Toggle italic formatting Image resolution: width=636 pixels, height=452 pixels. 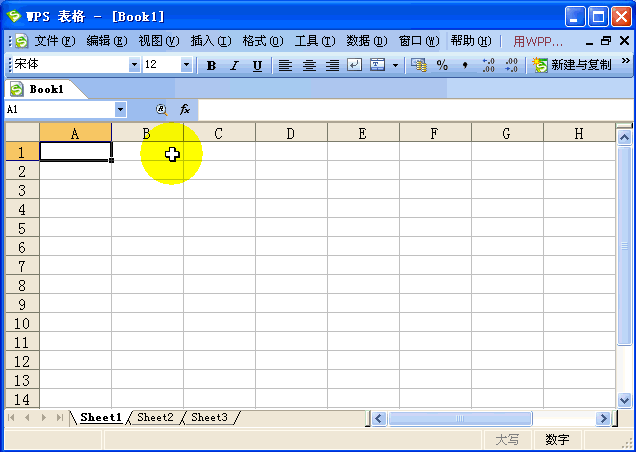(x=234, y=65)
